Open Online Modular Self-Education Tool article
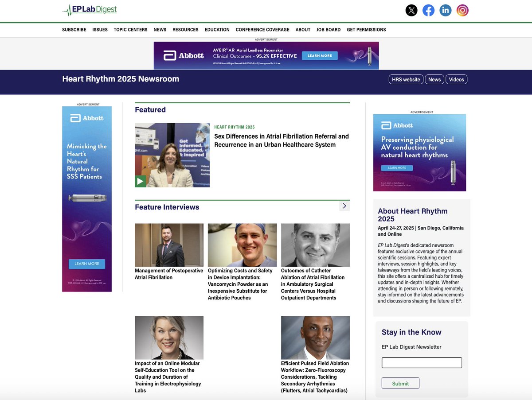Image resolution: width=532 pixels, height=400 pixels. tap(168, 377)
